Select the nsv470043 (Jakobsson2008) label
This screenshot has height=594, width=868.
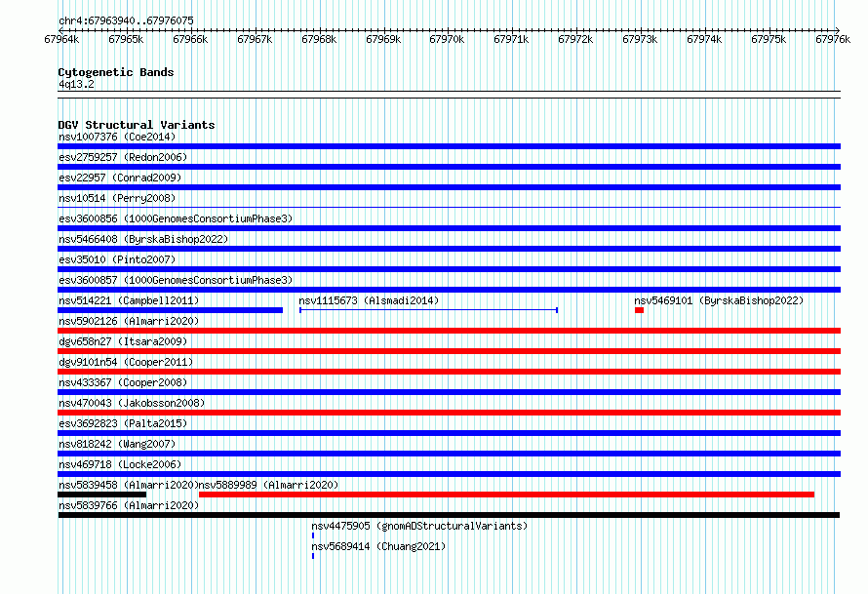pos(132,403)
